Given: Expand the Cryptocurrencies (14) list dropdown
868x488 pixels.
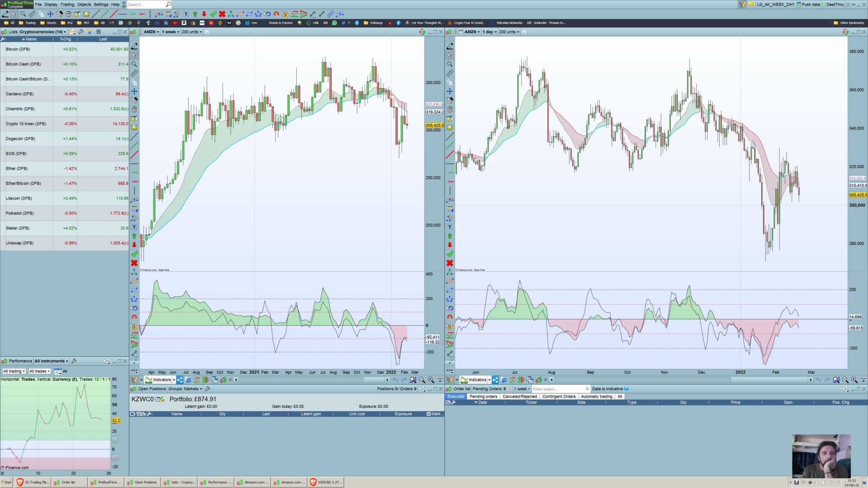Looking at the screenshot, I should click(x=42, y=32).
